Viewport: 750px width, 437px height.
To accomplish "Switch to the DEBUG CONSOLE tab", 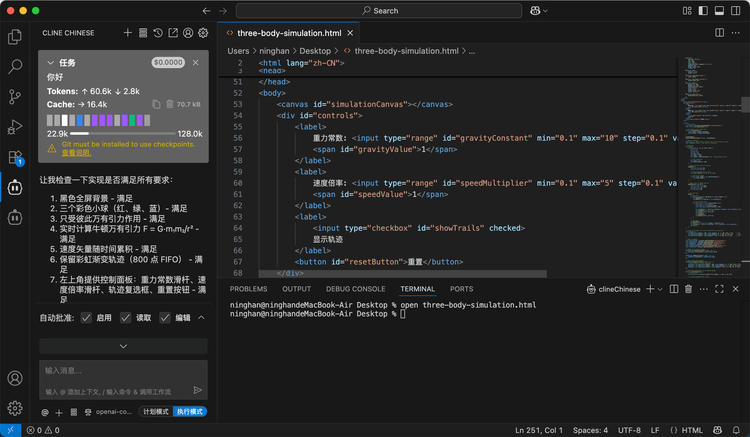I will [x=355, y=289].
